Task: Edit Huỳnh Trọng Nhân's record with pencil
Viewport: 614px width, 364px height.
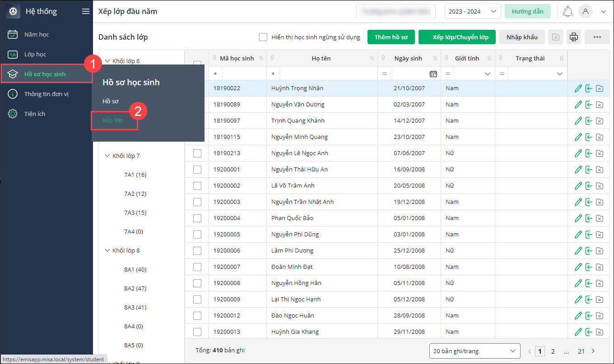Action: pyautogui.click(x=578, y=88)
